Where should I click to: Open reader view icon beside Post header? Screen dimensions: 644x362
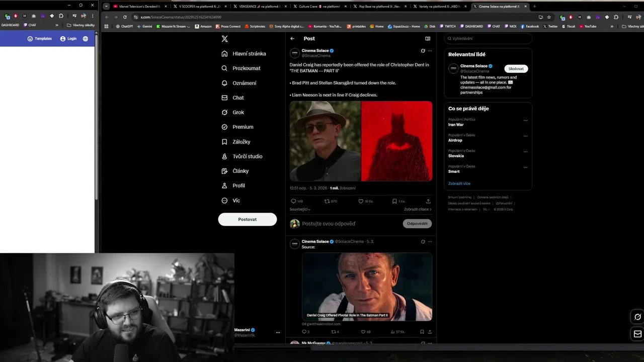pyautogui.click(x=428, y=39)
